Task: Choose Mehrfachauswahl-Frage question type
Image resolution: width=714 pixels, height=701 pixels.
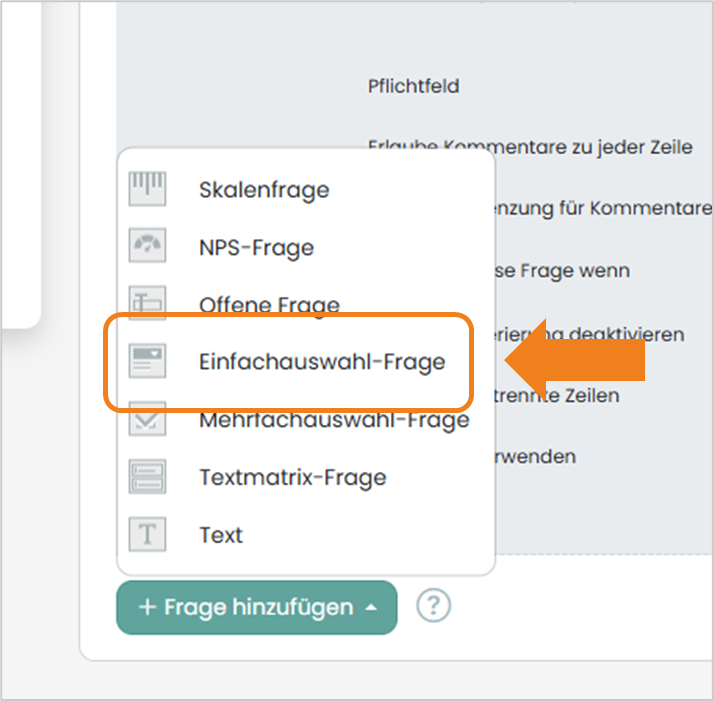Action: click(x=334, y=420)
